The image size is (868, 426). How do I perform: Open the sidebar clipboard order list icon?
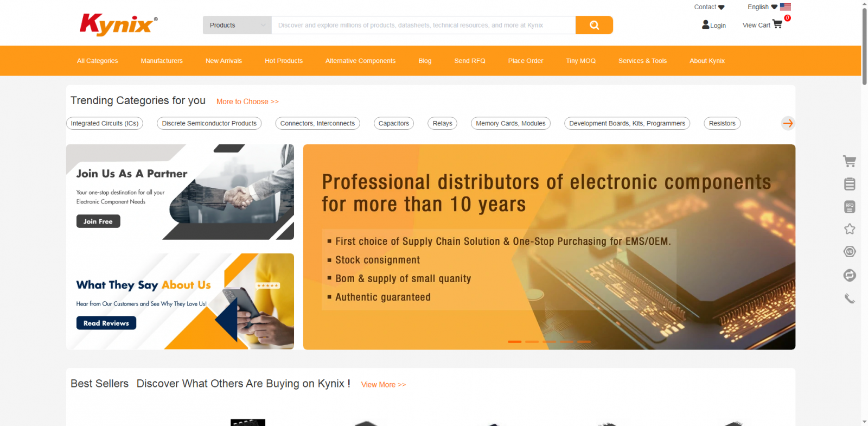(x=850, y=184)
